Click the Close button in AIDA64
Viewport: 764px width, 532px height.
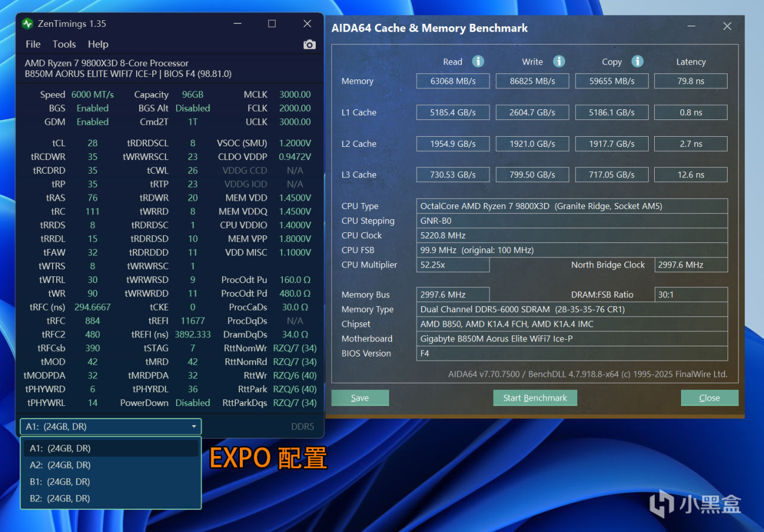coord(710,398)
